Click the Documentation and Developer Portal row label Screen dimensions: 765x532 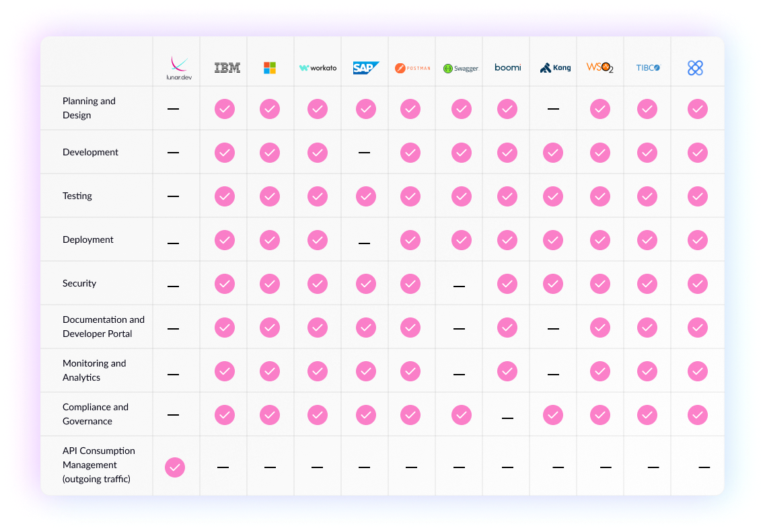pyautogui.click(x=104, y=327)
